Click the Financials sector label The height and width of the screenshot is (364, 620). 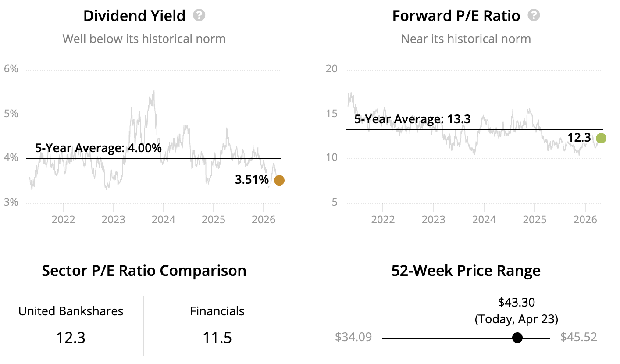[x=217, y=311]
